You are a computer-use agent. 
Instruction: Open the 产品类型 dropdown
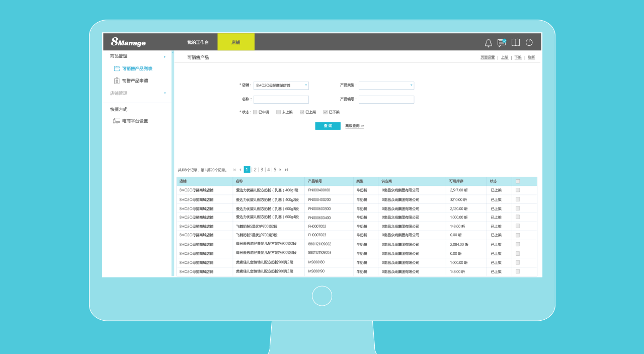(x=386, y=86)
